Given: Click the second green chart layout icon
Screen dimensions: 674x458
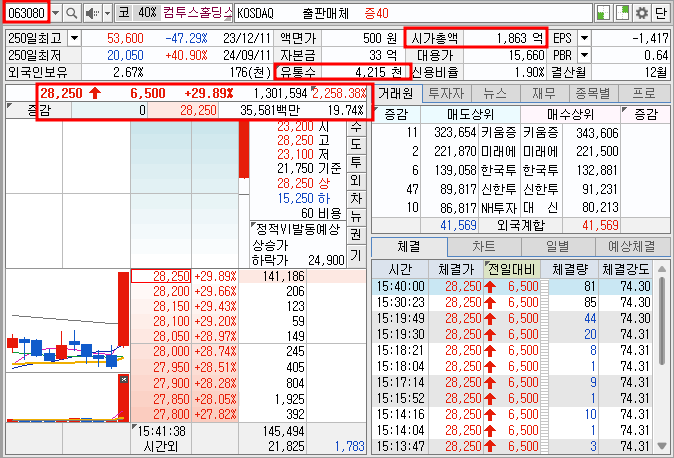Looking at the screenshot, I should [622, 13].
